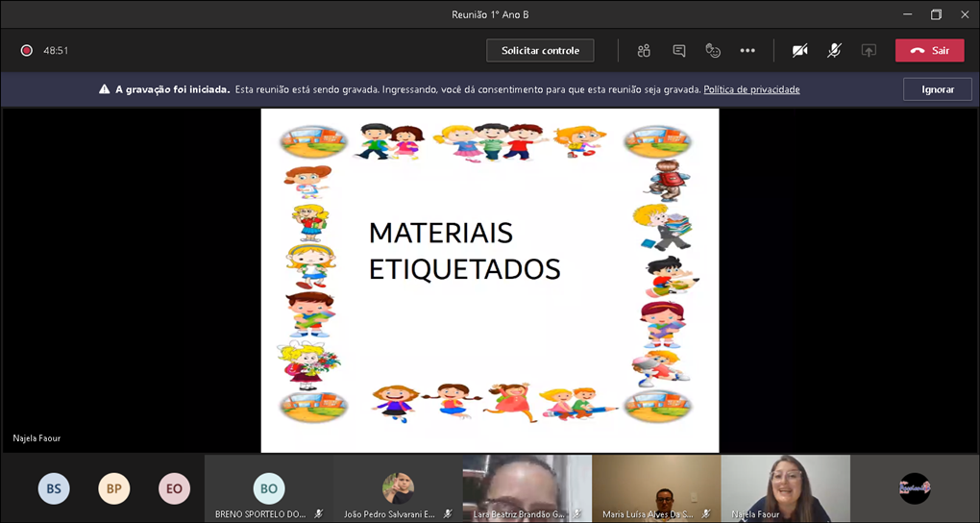Select EO participant avatar
The width and height of the screenshot is (980, 523).
pos(174,488)
